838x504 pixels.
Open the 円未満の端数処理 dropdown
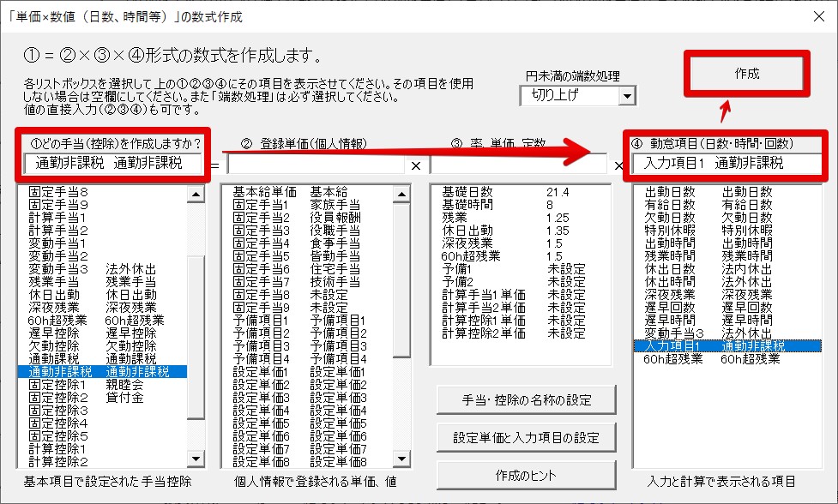pos(626,95)
